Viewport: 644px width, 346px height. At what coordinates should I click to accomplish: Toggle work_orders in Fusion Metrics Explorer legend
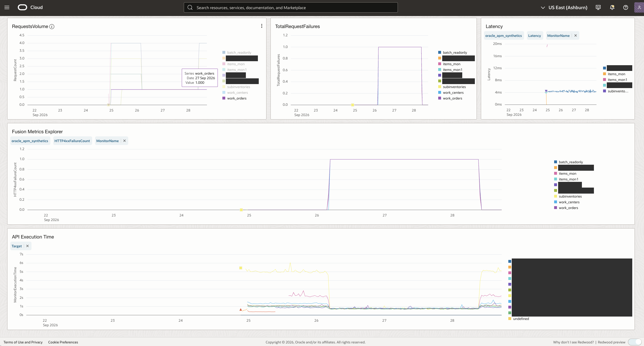(566, 208)
